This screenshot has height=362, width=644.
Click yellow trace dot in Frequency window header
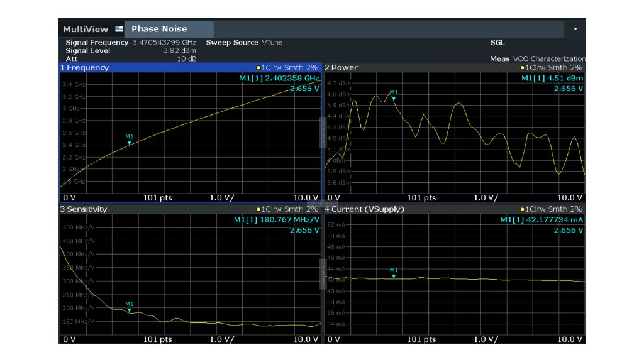(258, 68)
